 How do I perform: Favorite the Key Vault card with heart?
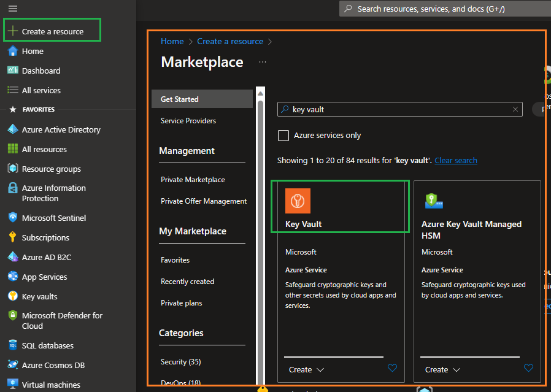click(x=392, y=368)
